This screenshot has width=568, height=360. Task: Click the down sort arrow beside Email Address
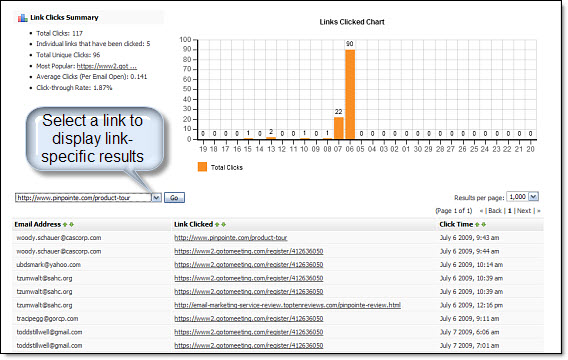click(72, 225)
